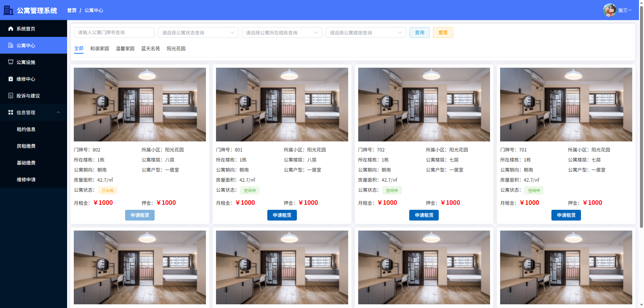Click the 门牌号: 802 text

point(87,150)
